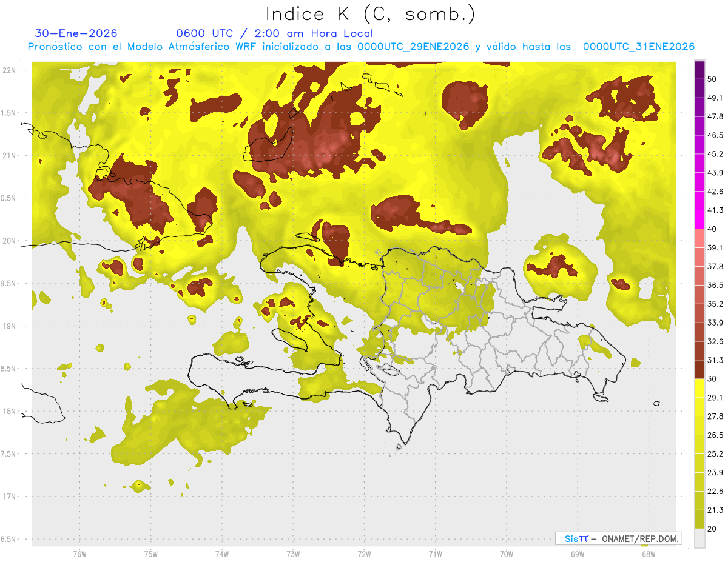
Task: Click the colorbar label '26.5'
Action: pos(715,435)
